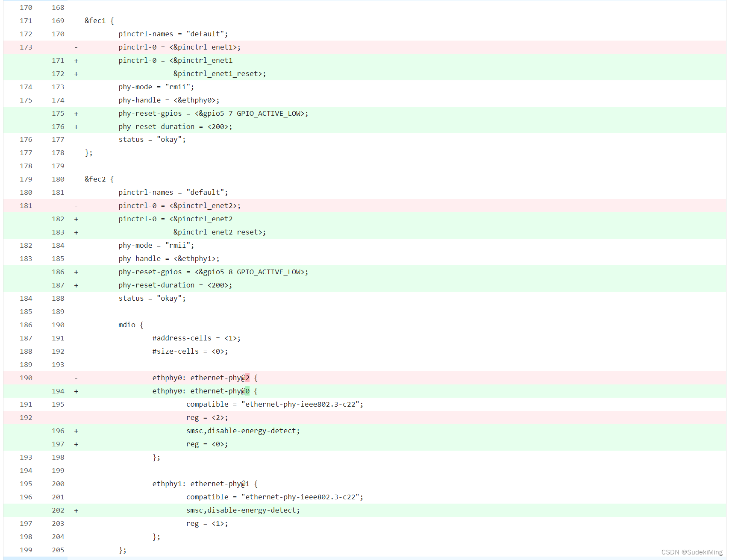The image size is (729, 560).
Task: Click added line 'reg = <0>;'
Action: (x=364, y=444)
